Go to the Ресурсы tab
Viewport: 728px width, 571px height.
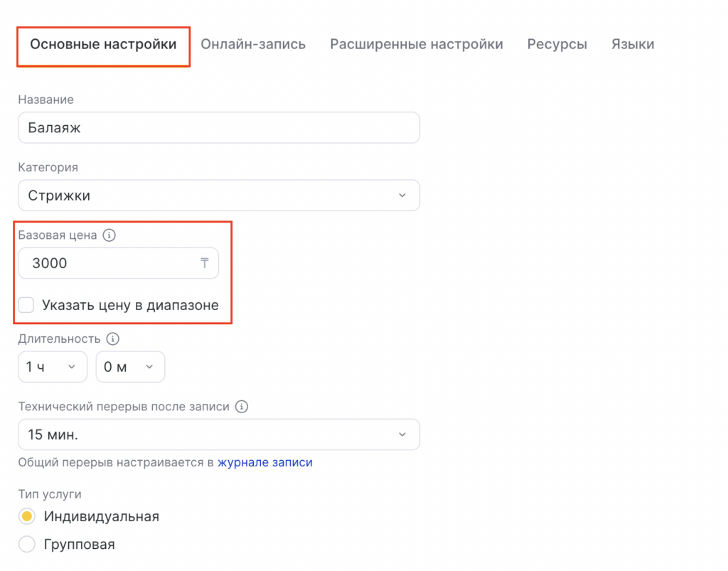tap(557, 44)
